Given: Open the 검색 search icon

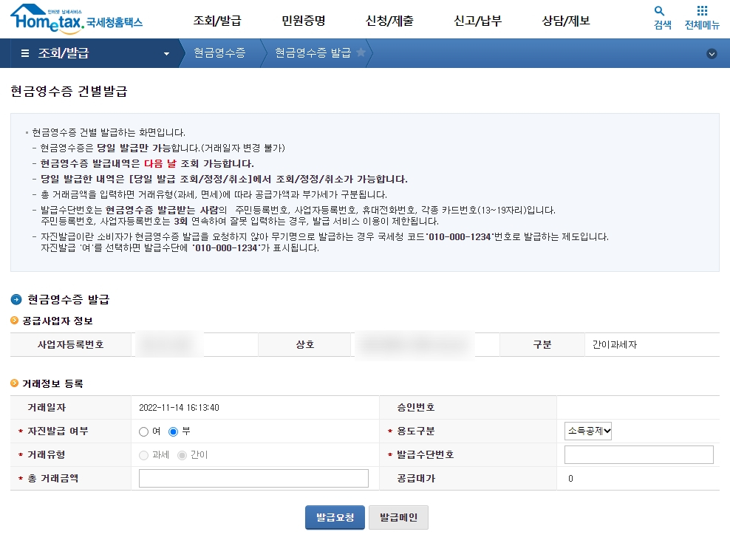Looking at the screenshot, I should point(660,16).
